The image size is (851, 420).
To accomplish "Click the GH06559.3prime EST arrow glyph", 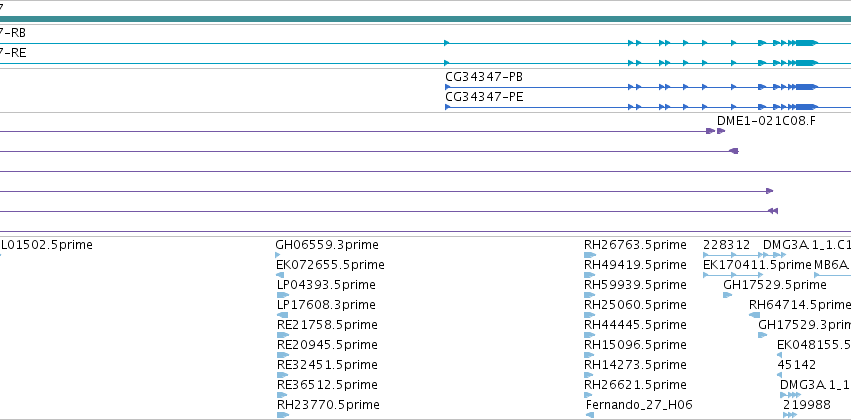I will point(278,254).
